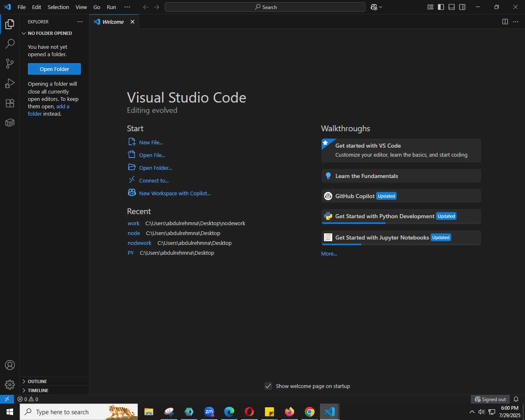Select the Welcome tab
The height and width of the screenshot is (420, 525).
(x=114, y=22)
